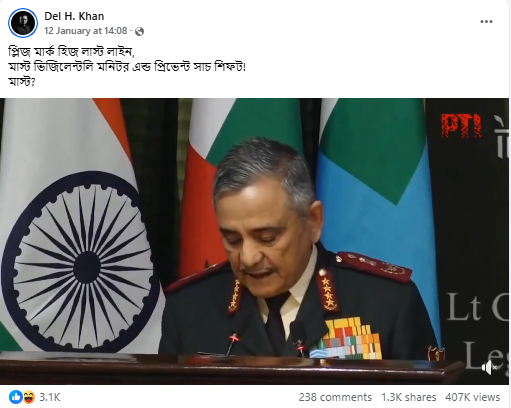This screenshot has width=511, height=408.
Task: Open the post timestamp 12 January at 14:08
Action: [86, 31]
